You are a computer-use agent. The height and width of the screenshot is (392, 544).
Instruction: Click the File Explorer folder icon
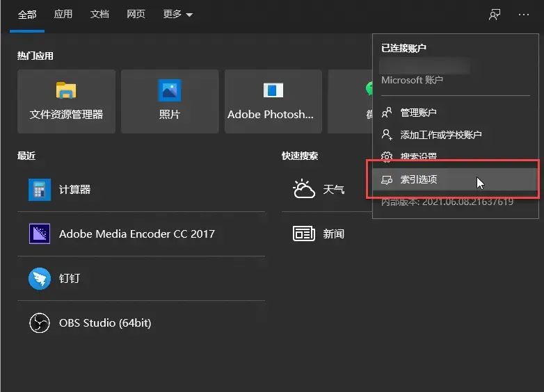point(66,90)
